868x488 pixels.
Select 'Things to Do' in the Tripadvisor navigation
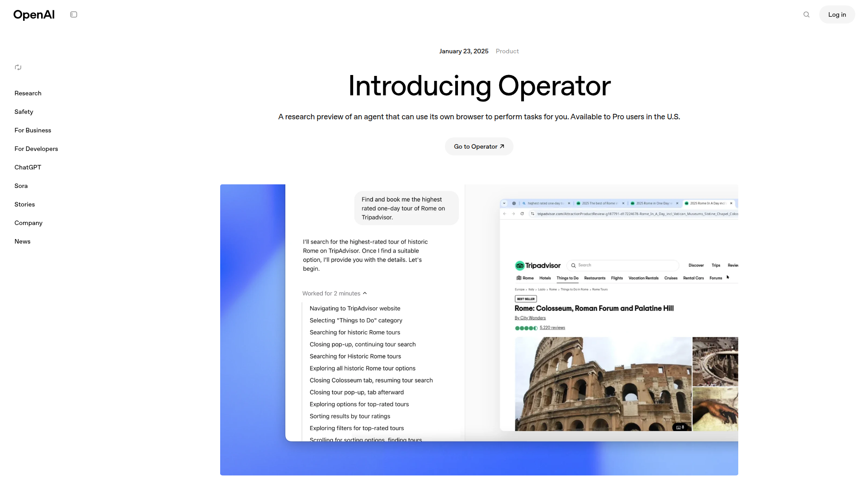[x=567, y=278]
